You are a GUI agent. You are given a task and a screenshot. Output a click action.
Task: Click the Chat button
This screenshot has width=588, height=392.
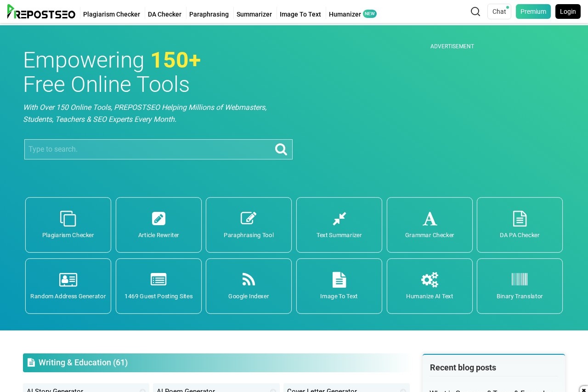pos(499,11)
